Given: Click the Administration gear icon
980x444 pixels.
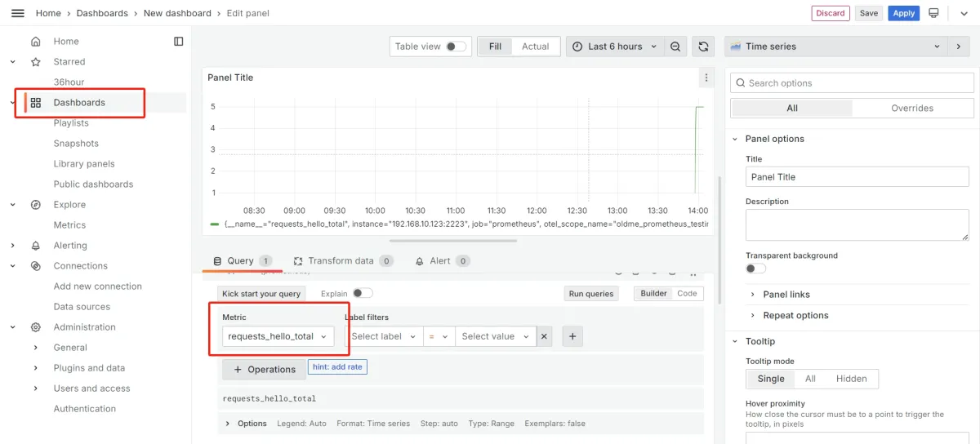Looking at the screenshot, I should pyautogui.click(x=35, y=327).
